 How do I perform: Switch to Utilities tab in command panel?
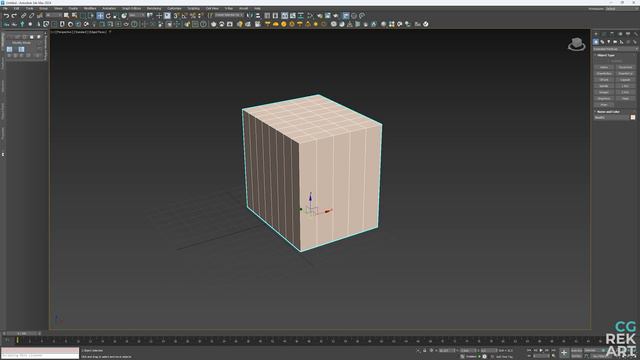(x=636, y=33)
